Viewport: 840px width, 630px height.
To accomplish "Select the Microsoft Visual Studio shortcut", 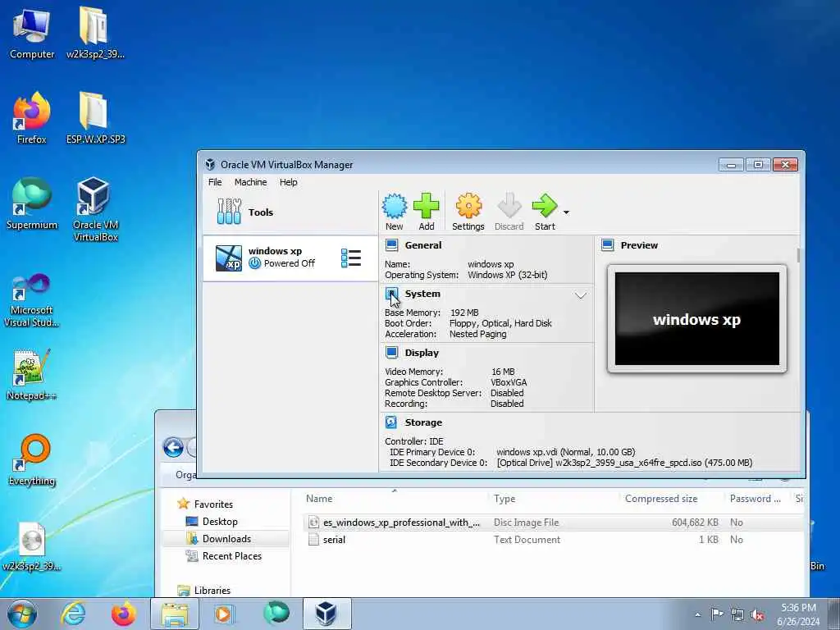I will pyautogui.click(x=32, y=300).
